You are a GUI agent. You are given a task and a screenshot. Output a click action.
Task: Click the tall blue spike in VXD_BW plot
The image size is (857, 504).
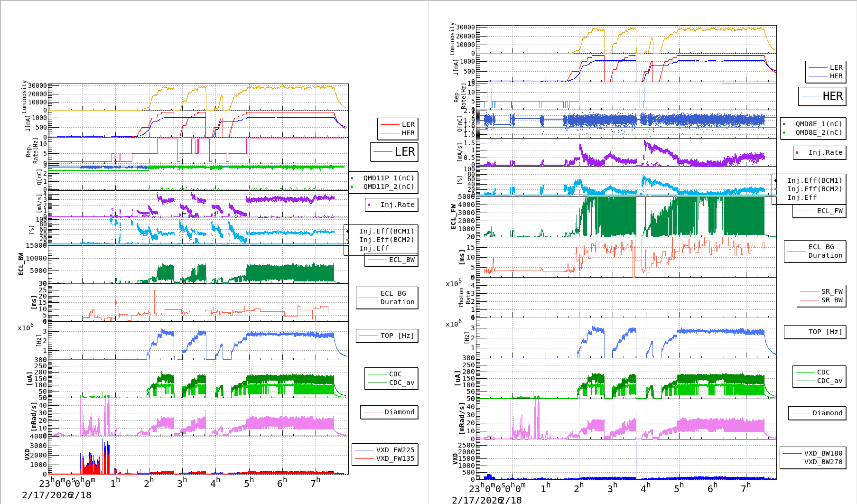point(636,458)
